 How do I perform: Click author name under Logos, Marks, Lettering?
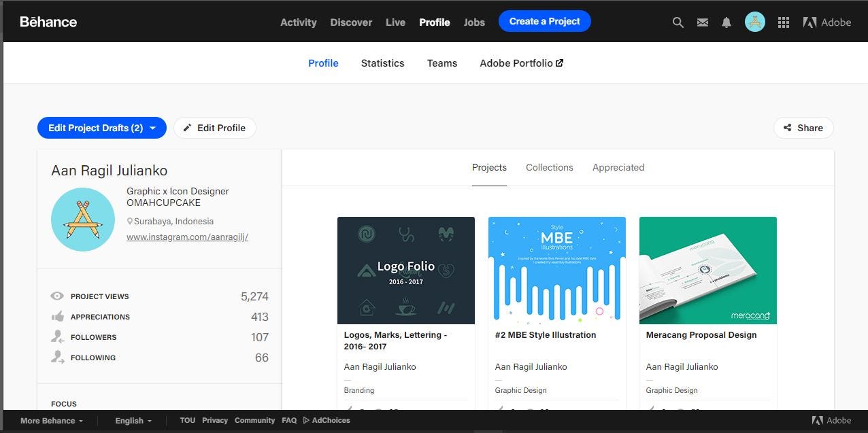[380, 367]
